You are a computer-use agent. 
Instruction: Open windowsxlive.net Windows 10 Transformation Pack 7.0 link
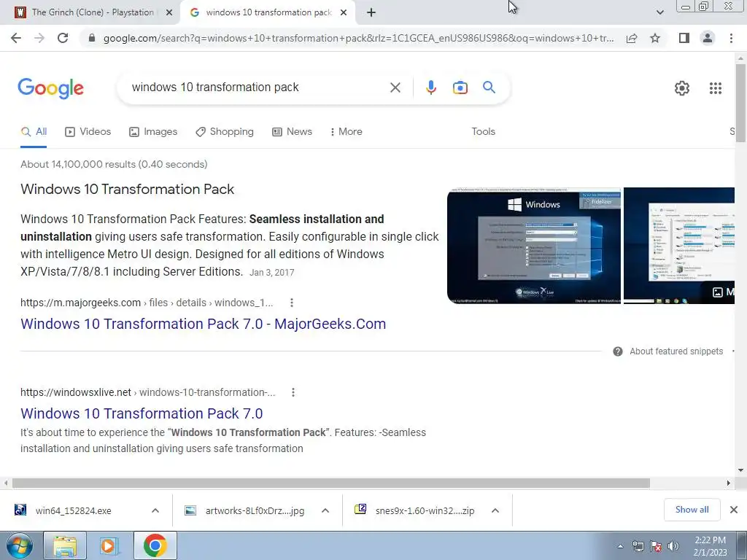click(142, 413)
